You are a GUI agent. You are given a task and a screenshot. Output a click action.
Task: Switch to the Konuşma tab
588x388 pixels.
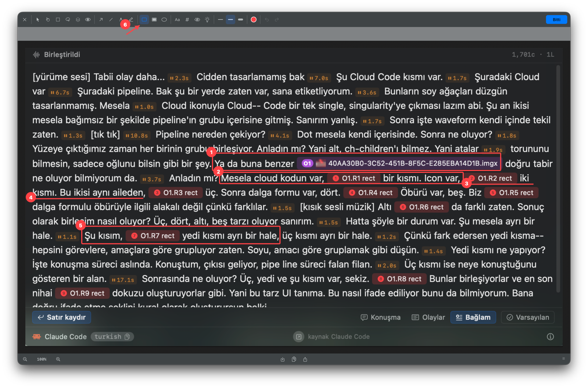pyautogui.click(x=381, y=317)
